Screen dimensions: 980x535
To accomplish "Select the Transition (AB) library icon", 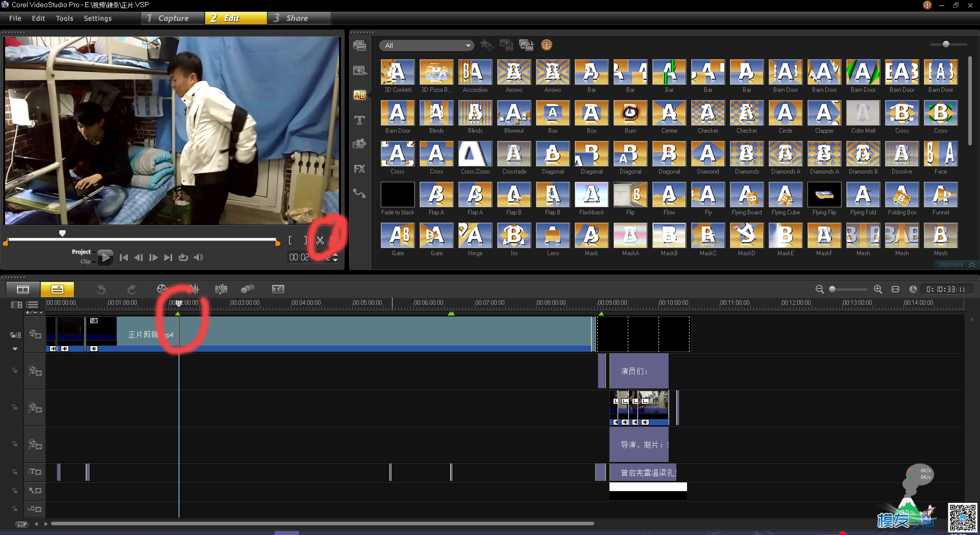I will point(359,95).
